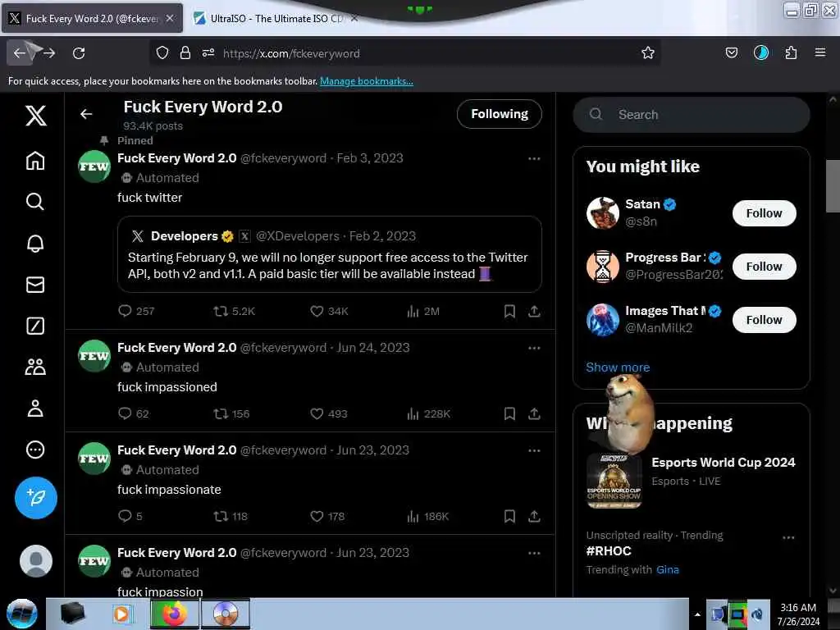Open Grok slash icon in sidebar
The width and height of the screenshot is (840, 630).
[x=35, y=326]
